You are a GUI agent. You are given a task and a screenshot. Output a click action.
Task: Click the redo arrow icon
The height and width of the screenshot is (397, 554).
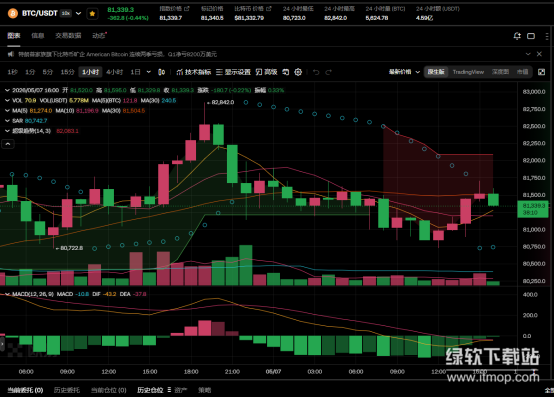pos(329,72)
